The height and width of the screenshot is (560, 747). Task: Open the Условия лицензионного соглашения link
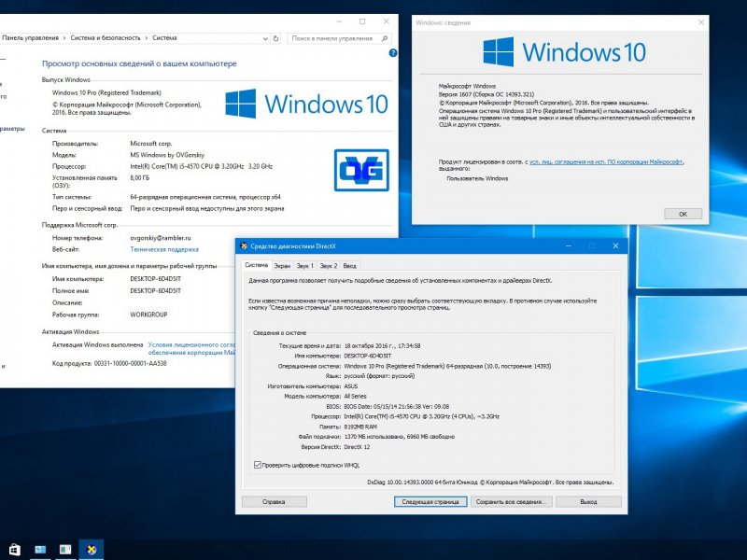point(191,348)
